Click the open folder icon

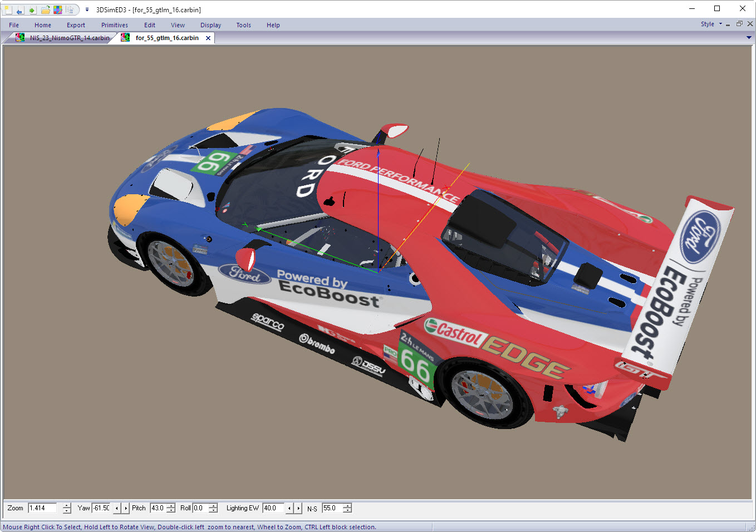click(45, 9)
